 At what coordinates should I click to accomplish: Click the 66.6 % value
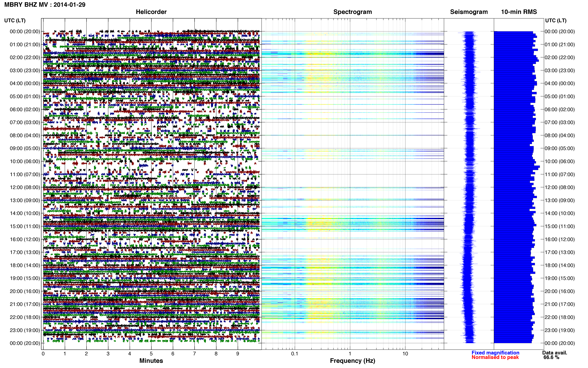(x=551, y=357)
